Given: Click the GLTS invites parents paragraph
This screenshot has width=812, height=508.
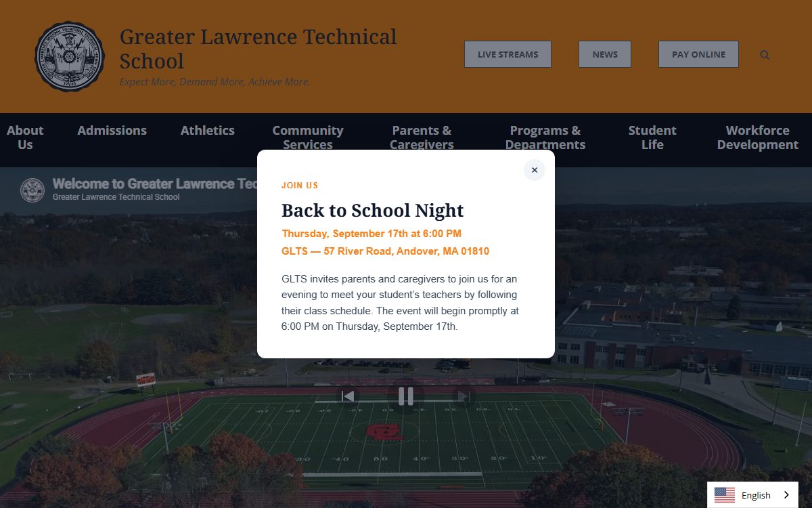Looking at the screenshot, I should tap(401, 303).
